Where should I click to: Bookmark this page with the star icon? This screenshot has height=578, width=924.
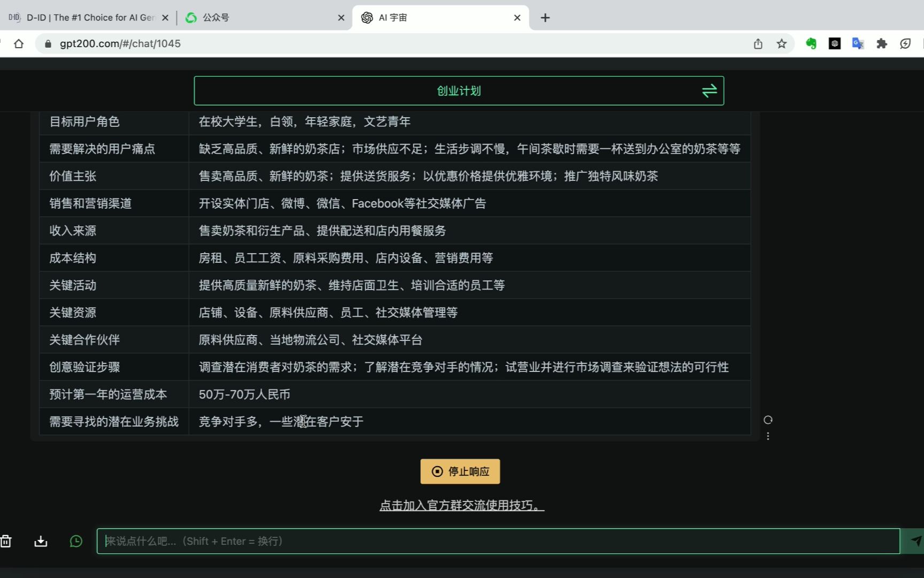point(781,44)
